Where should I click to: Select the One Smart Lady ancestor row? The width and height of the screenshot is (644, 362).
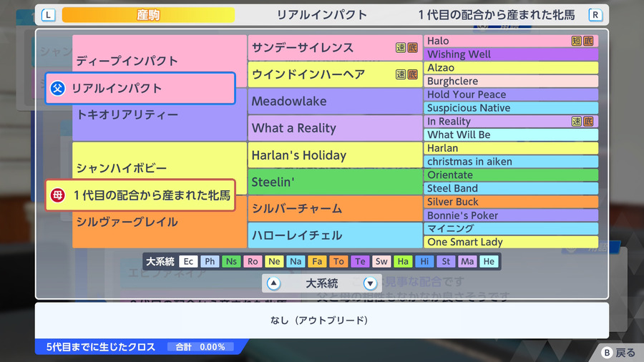(511, 242)
